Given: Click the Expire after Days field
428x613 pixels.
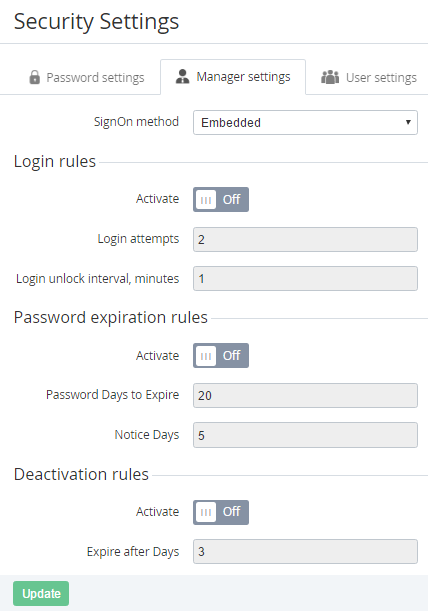Looking at the screenshot, I should 305,552.
